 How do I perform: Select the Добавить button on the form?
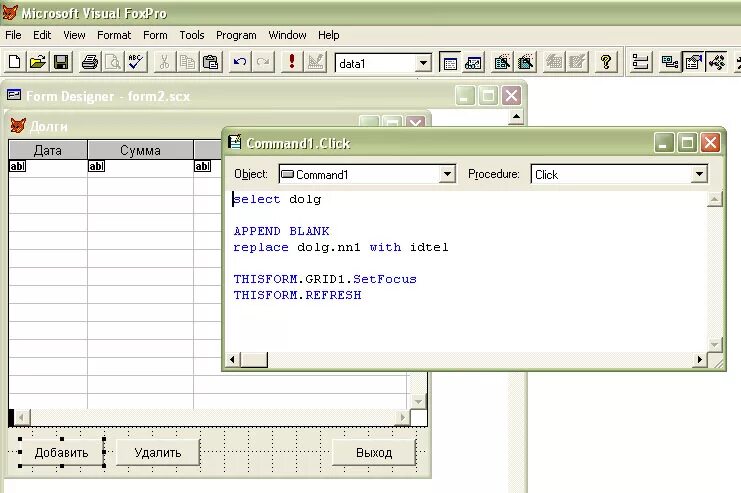click(61, 452)
